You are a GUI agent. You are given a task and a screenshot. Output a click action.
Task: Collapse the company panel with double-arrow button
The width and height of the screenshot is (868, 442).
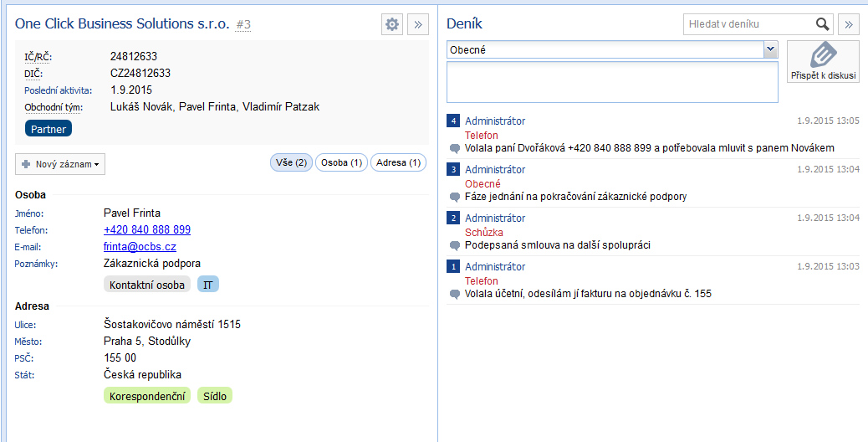pos(419,24)
